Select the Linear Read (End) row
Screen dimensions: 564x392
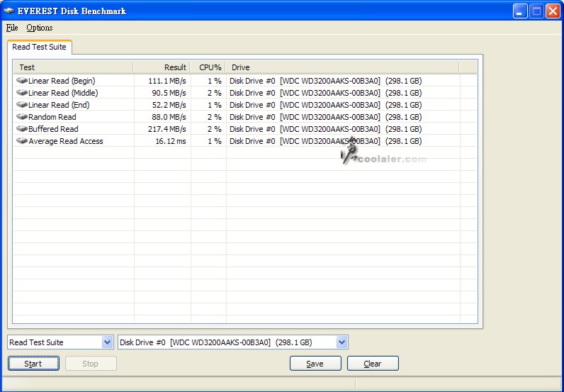(x=245, y=105)
